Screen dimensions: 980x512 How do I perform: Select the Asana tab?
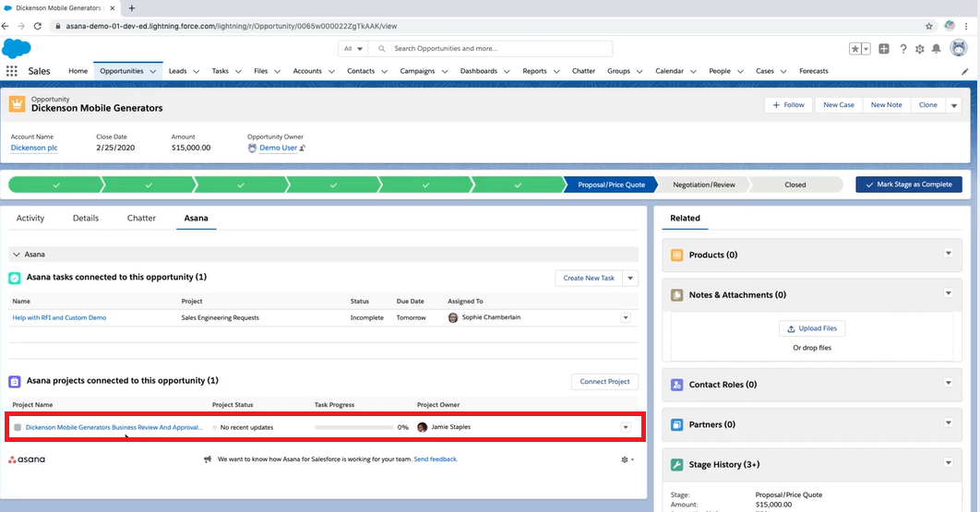pos(197,219)
